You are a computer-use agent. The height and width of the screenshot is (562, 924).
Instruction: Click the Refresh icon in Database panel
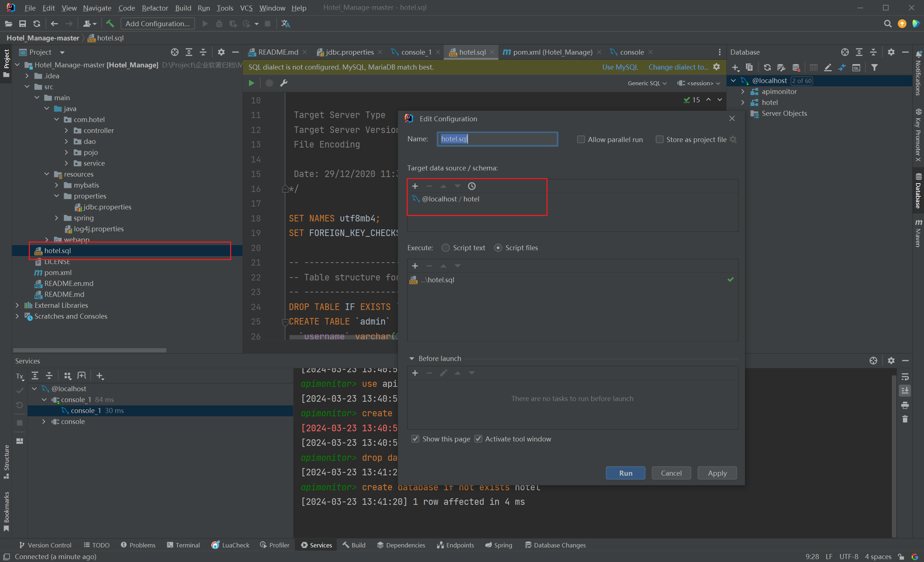tap(767, 67)
